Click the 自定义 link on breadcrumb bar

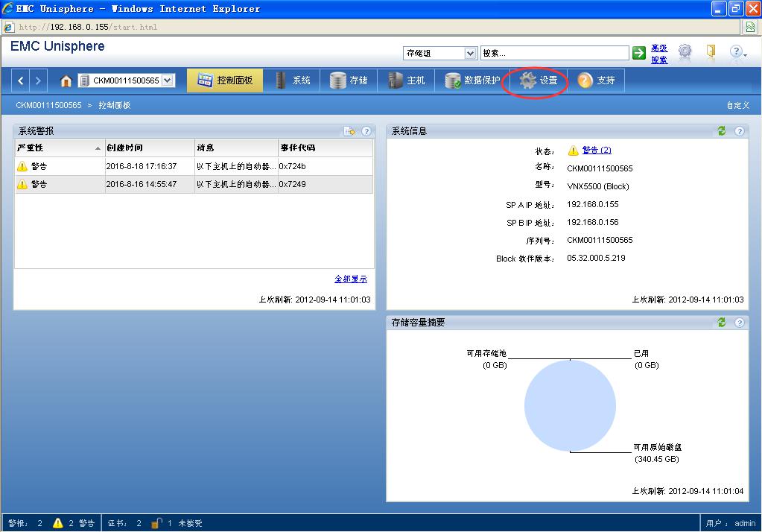737,106
